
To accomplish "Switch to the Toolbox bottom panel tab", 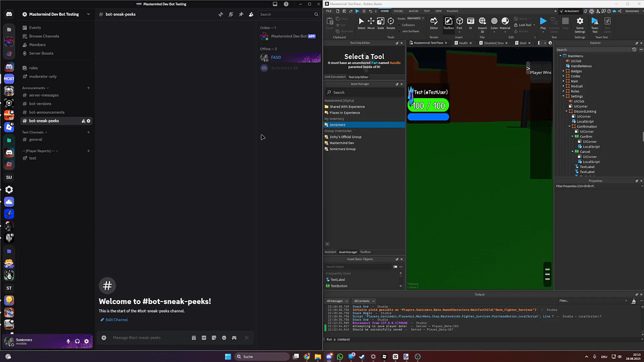I will pyautogui.click(x=365, y=252).
